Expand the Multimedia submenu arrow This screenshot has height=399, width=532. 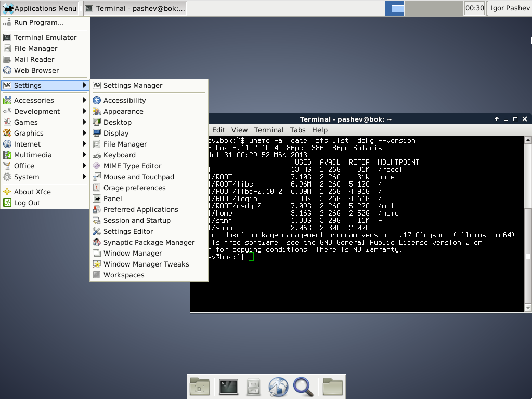(84, 155)
